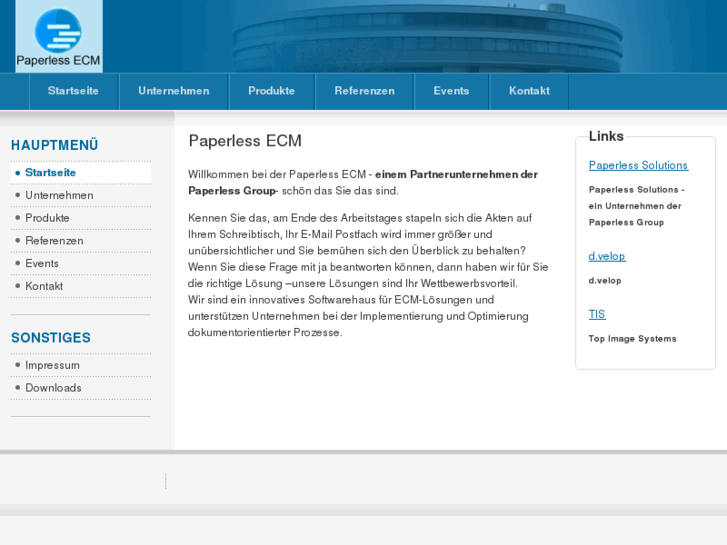727x545 pixels.
Task: Select Kontakt in the Hauptmenü sidebar
Action: point(81,286)
